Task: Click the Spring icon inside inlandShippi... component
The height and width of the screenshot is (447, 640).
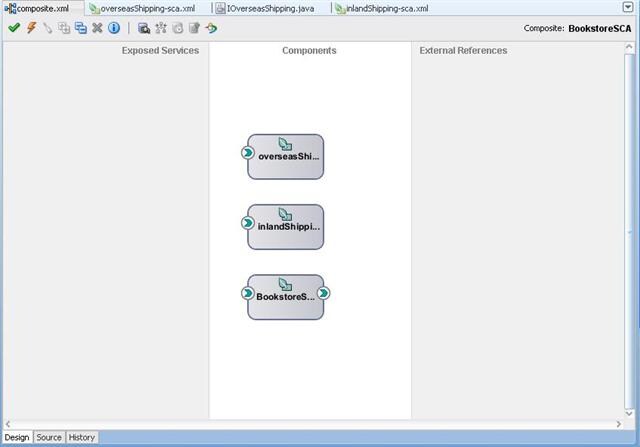Action: pyautogui.click(x=285, y=214)
